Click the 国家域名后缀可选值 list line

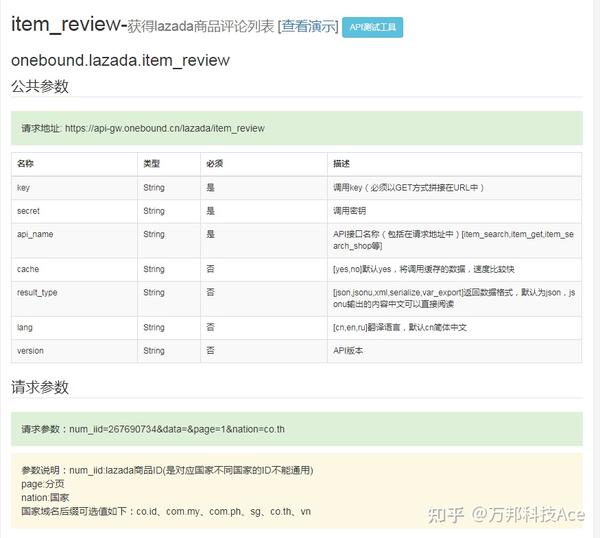[x=166, y=512]
